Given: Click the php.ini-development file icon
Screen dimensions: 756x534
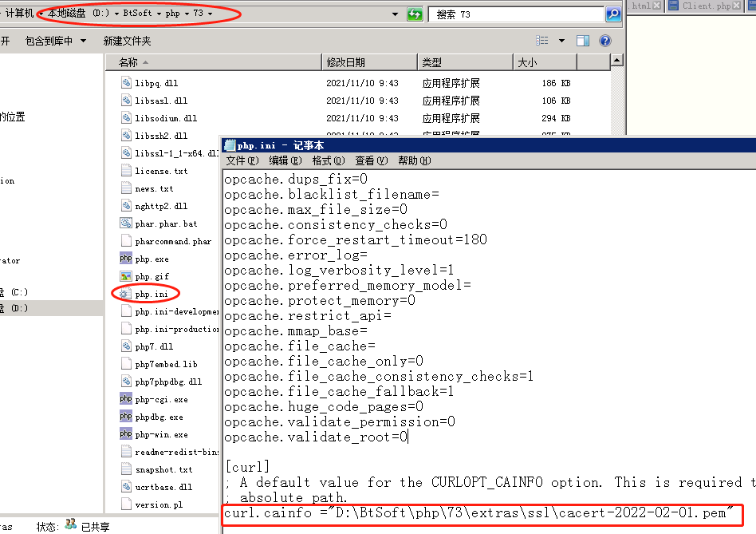Looking at the screenshot, I should point(126,311).
